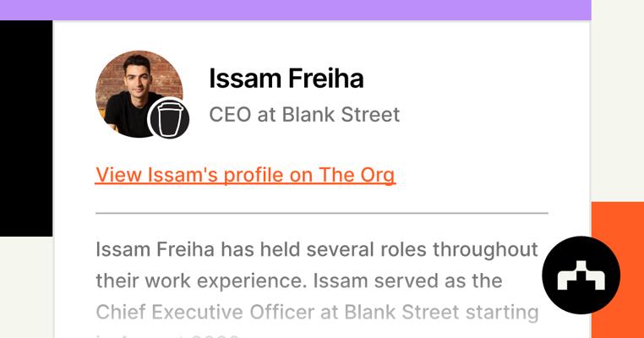Click the beige area below the black block
Screen dimensions: 644x338
pyautogui.click(x=25, y=287)
